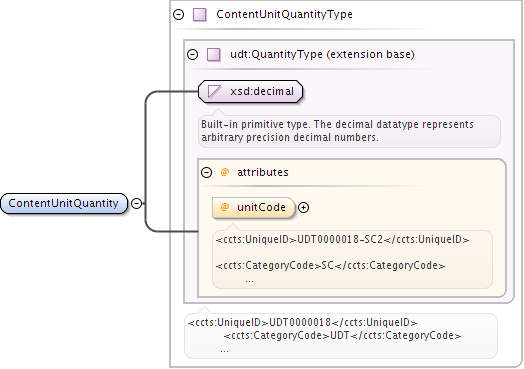Click the UDT0000018 UniqueID annotation box
Image resolution: width=524 pixels, height=369 pixels.
341,336
